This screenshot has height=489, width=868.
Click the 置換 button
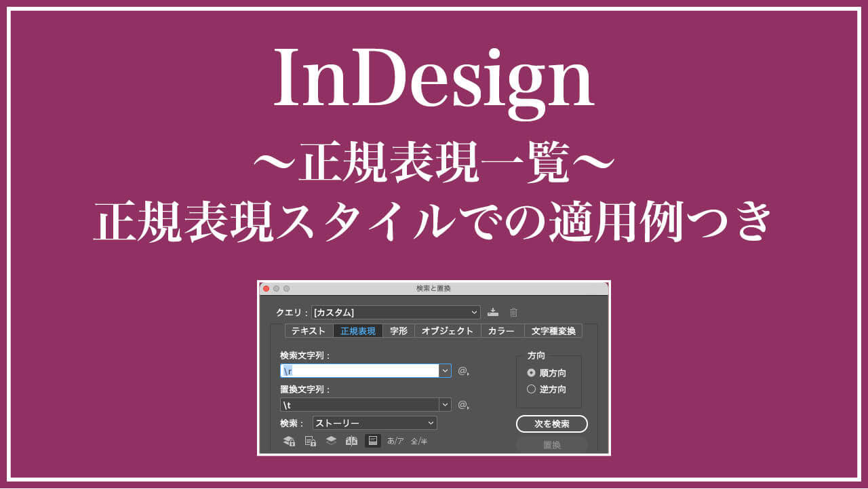551,445
